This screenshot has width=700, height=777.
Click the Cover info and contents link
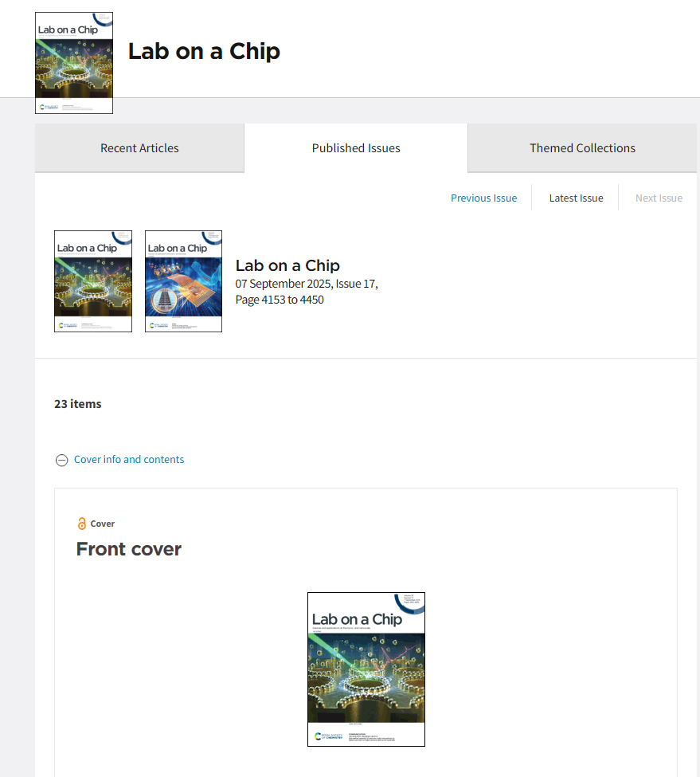tap(129, 459)
